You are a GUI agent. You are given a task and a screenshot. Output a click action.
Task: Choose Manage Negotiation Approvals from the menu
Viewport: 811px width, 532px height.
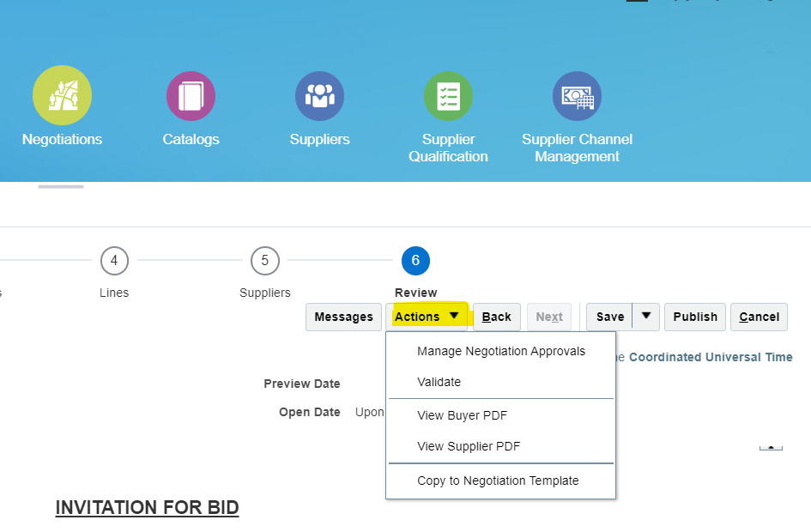[x=501, y=351]
